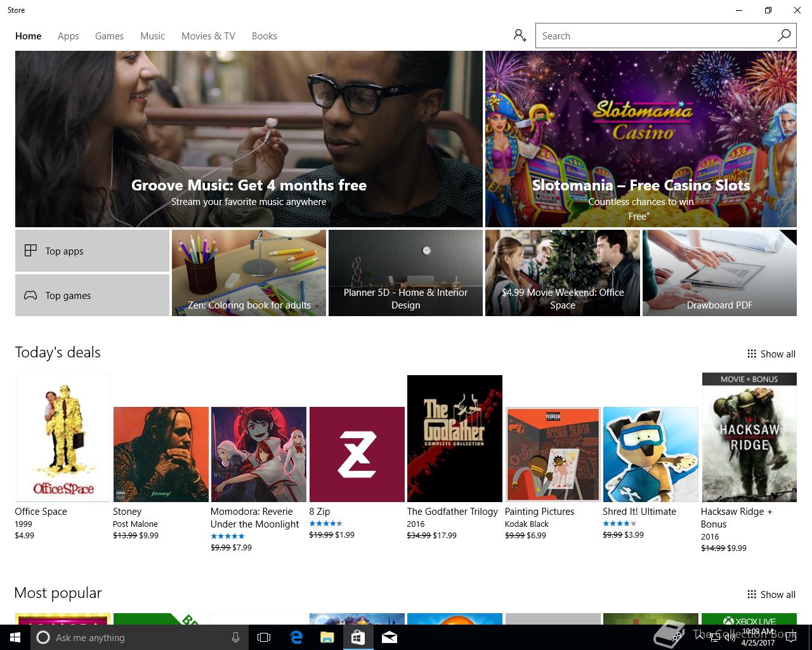The image size is (812, 650).
Task: Click the 8 Zip price $1.99
Action: click(344, 534)
